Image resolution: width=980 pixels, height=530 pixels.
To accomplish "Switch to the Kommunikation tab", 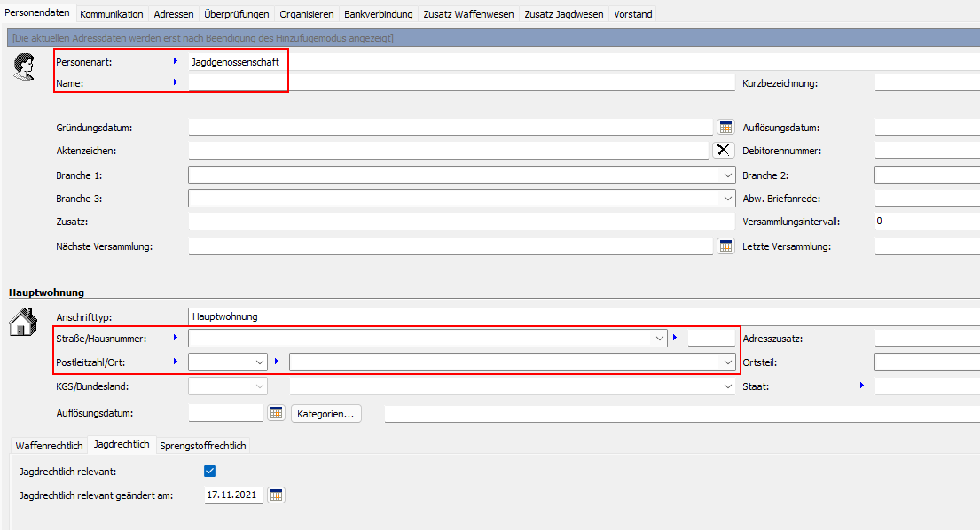I will (x=112, y=14).
